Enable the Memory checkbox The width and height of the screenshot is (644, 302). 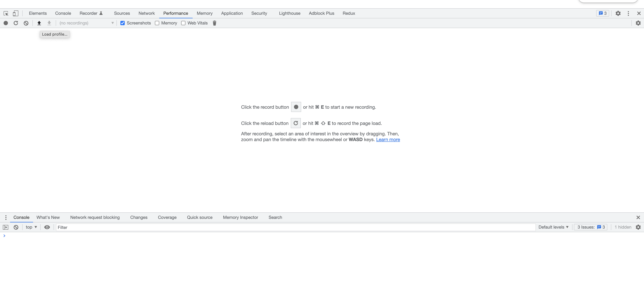(x=157, y=23)
